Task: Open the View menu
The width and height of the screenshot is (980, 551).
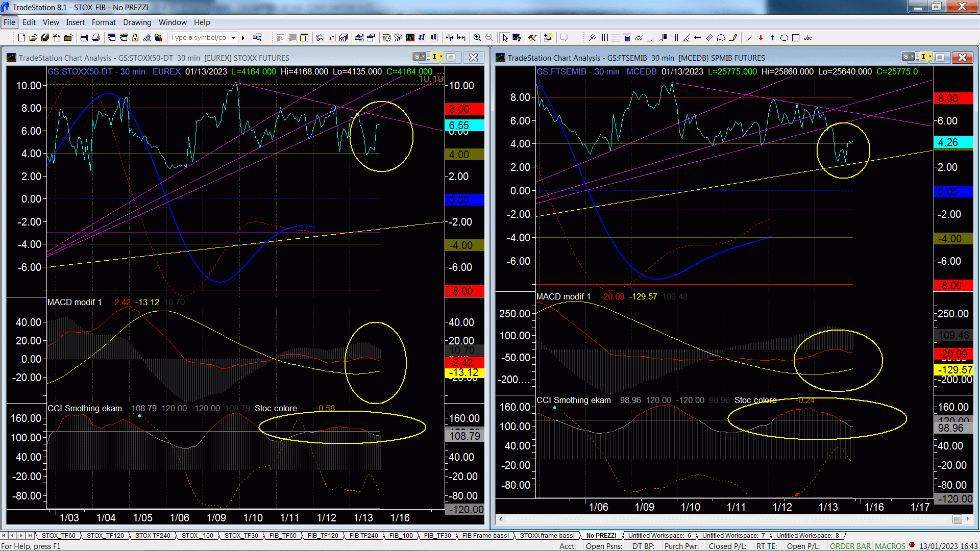Action: click(x=51, y=22)
